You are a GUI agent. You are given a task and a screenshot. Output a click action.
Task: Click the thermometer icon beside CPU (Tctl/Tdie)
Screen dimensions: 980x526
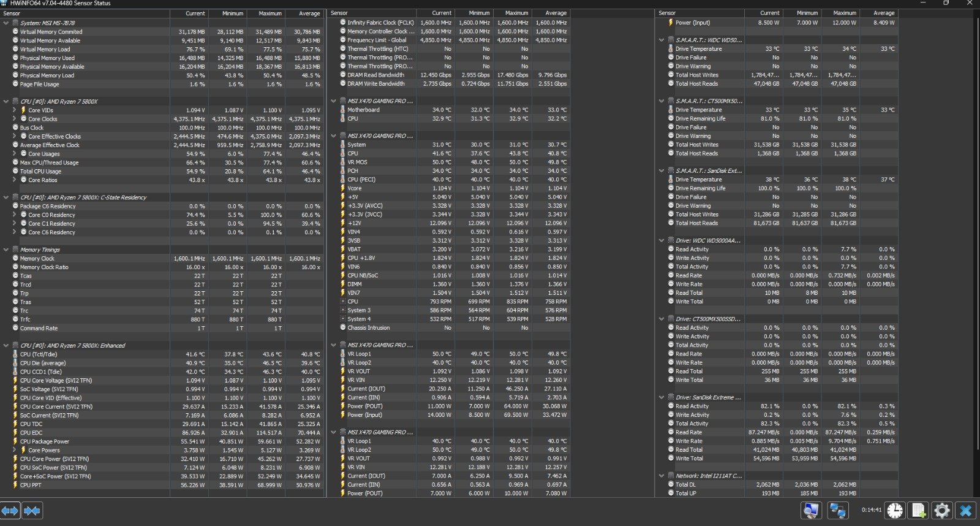pos(15,354)
